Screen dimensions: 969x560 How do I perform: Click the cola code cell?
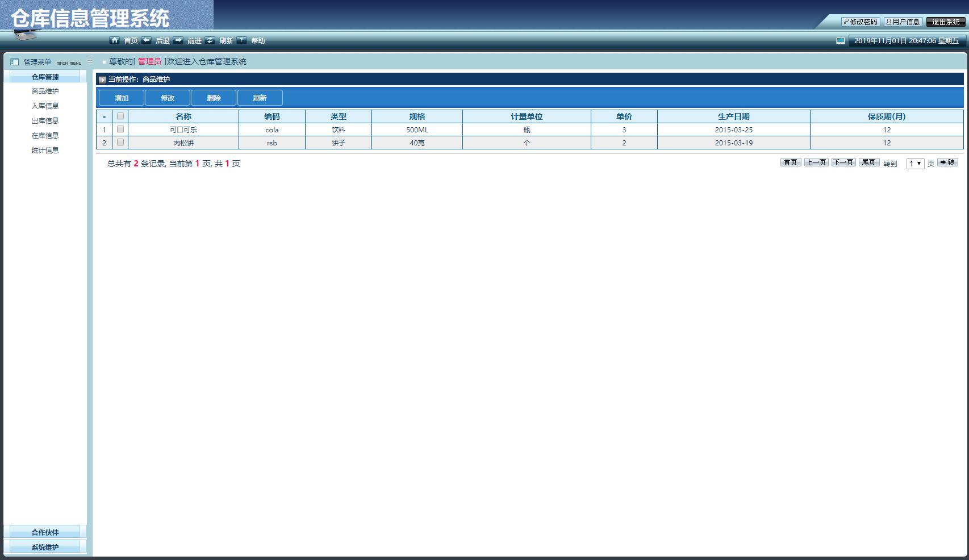pos(272,129)
